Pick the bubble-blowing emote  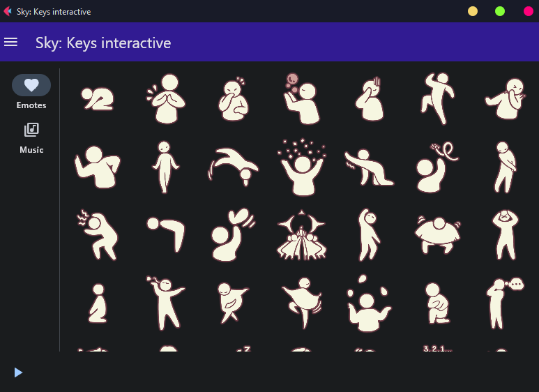(x=301, y=98)
